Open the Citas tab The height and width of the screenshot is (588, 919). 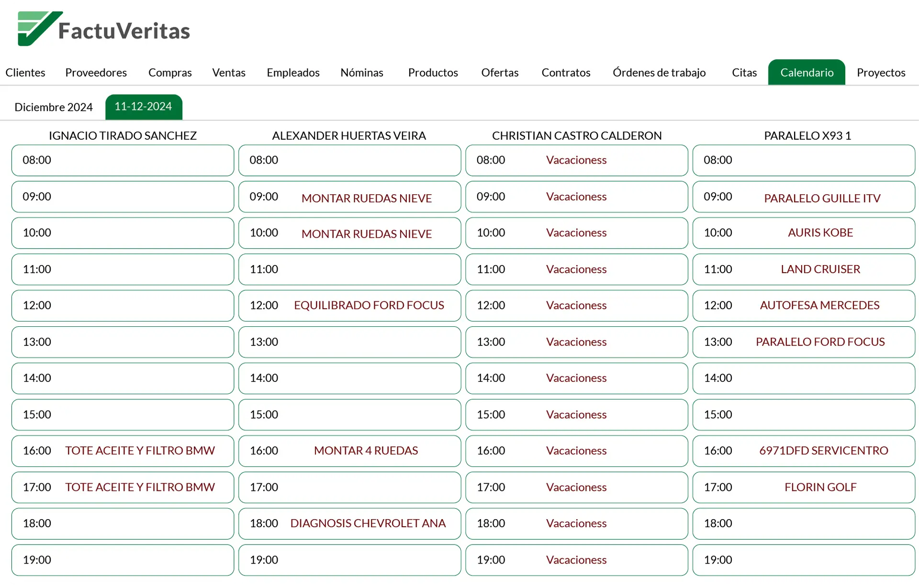point(744,72)
